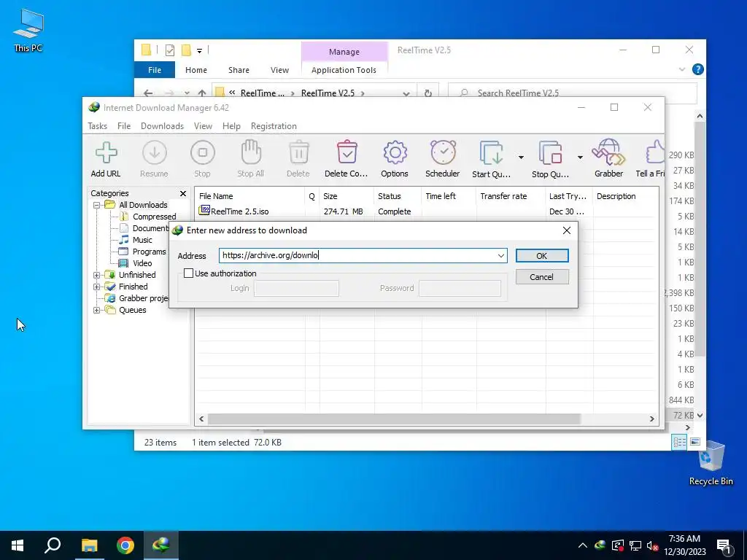747x560 pixels.
Task: Open Google Chrome from the taskbar
Action: (x=125, y=545)
